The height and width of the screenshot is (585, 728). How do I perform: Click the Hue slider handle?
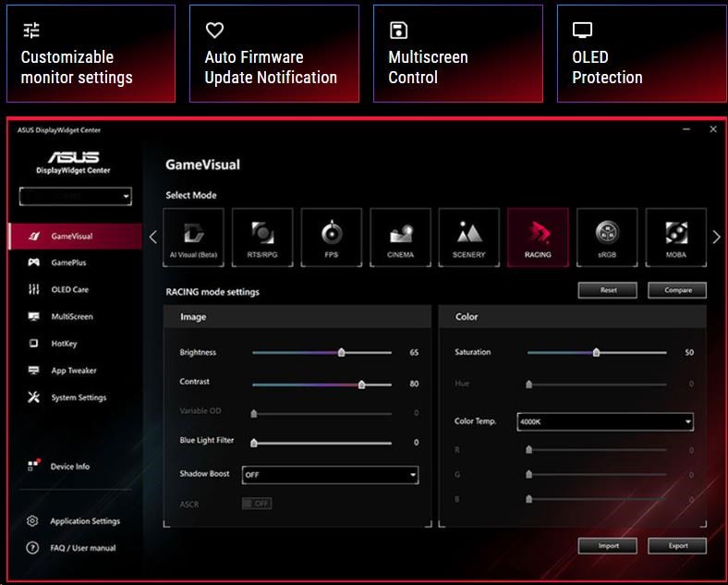tap(528, 384)
